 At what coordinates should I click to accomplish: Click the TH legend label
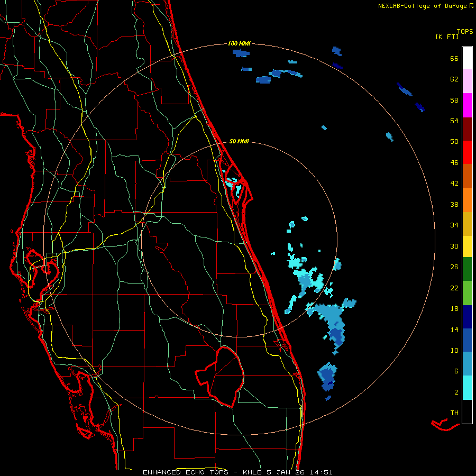pos(454,413)
